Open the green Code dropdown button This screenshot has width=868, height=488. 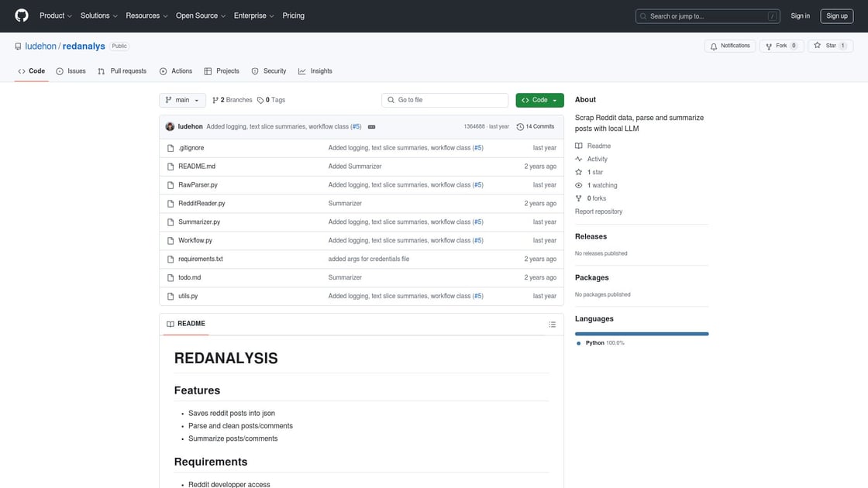pos(539,100)
